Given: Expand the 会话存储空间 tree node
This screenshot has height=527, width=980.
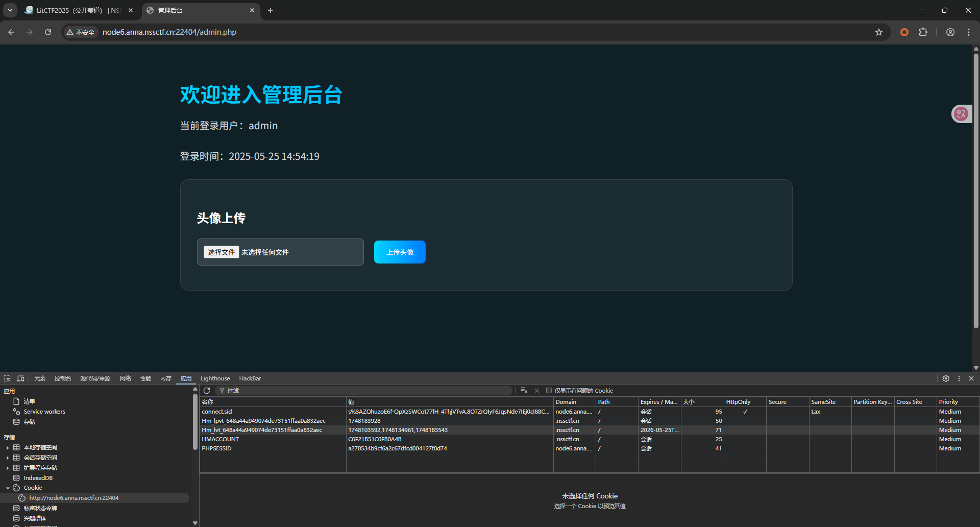Looking at the screenshot, I should pyautogui.click(x=8, y=458).
